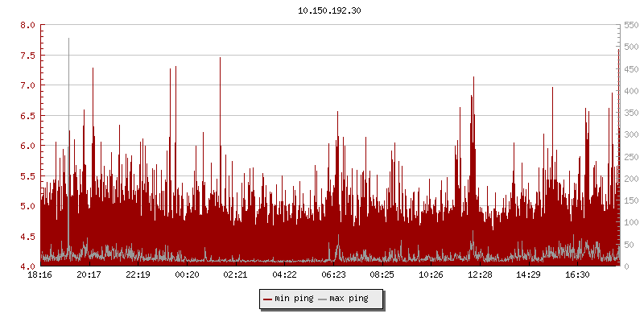Select the 04:22 time axis label

(284, 275)
